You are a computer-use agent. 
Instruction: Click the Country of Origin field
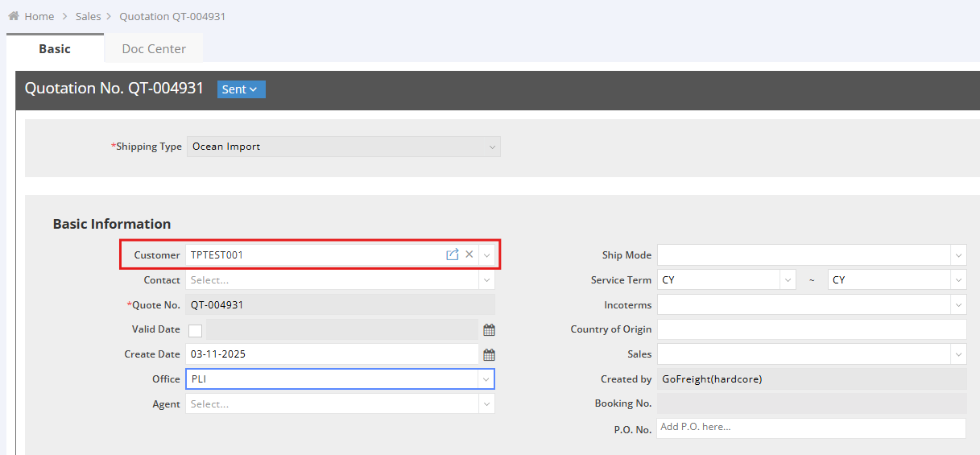coord(811,329)
